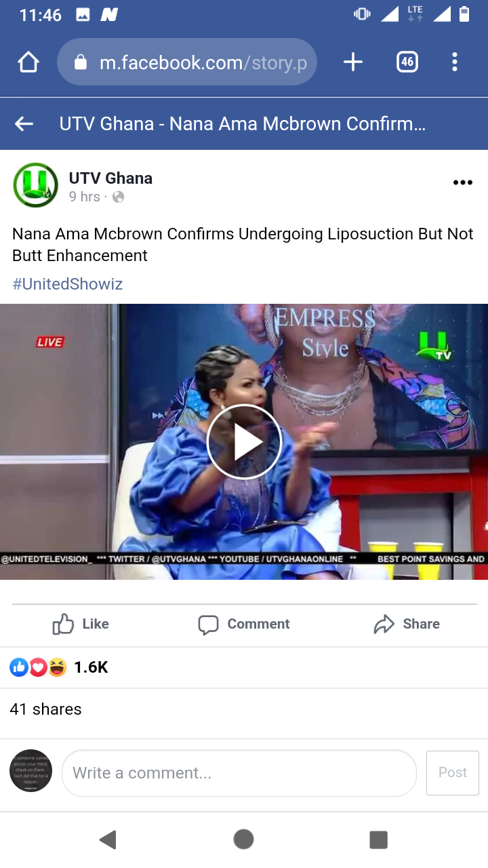The width and height of the screenshot is (488, 868).
Task: Click the Post comment button
Action: (x=453, y=773)
